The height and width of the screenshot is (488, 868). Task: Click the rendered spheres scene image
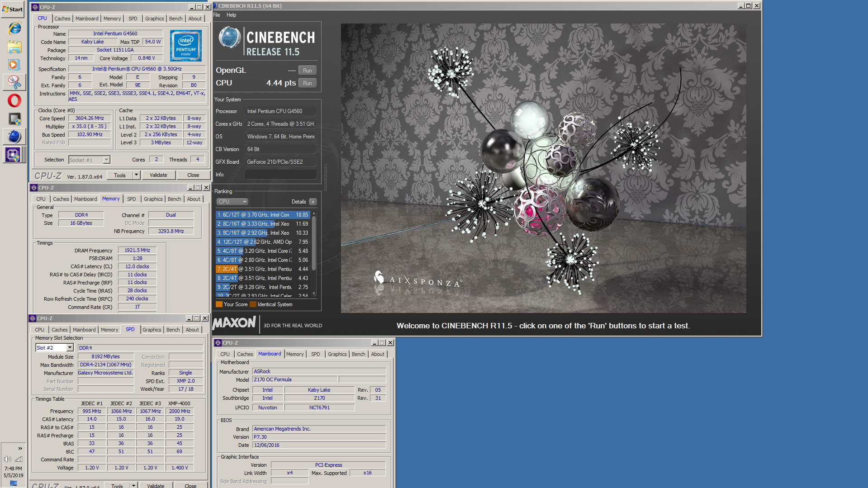pyautogui.click(x=543, y=168)
